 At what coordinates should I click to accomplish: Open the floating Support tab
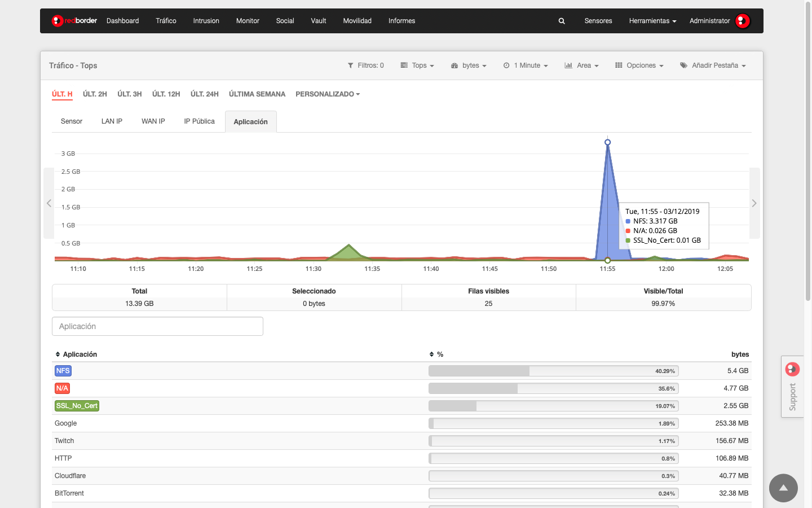click(792, 387)
